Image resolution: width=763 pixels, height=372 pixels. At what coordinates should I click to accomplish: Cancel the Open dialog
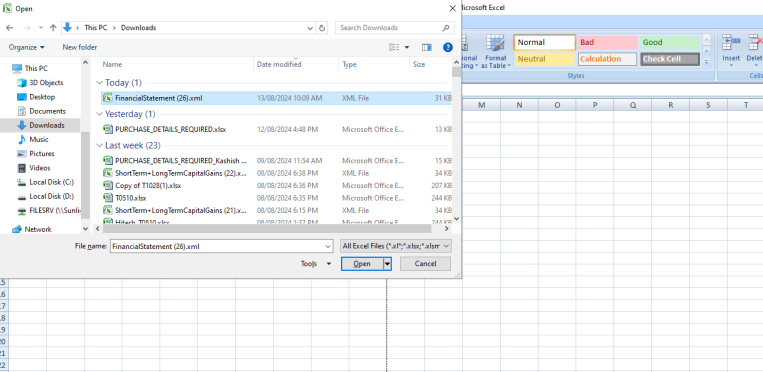pyautogui.click(x=425, y=263)
